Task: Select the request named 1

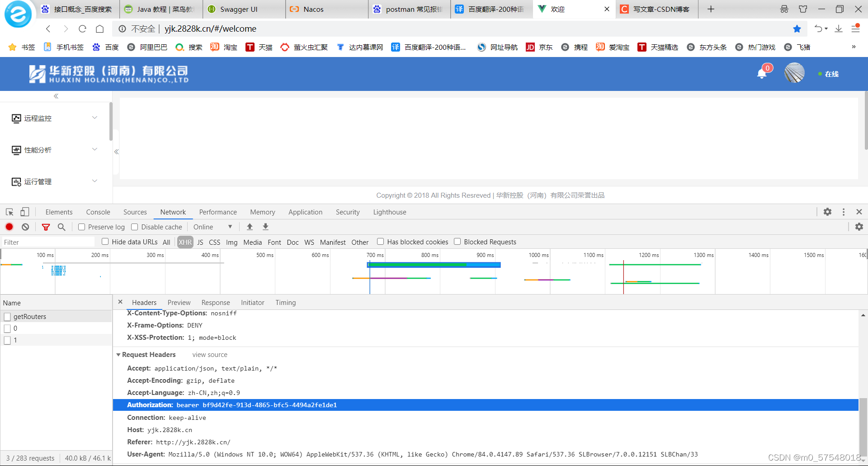Action: (56, 340)
